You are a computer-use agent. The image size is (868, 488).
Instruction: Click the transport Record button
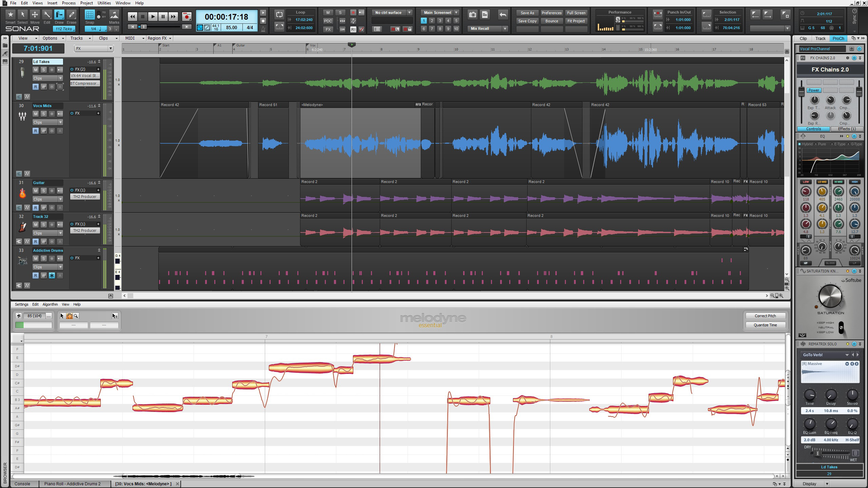pyautogui.click(x=186, y=16)
